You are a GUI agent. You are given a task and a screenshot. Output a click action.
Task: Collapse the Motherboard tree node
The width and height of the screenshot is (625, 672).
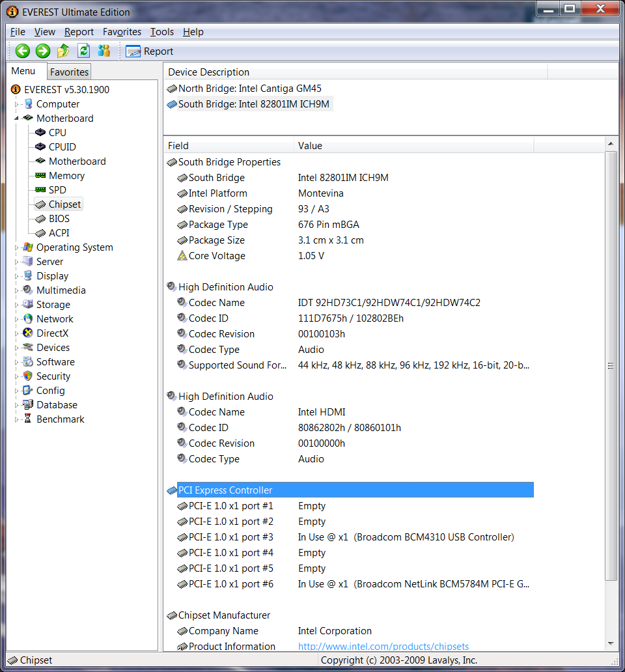pyautogui.click(x=17, y=119)
